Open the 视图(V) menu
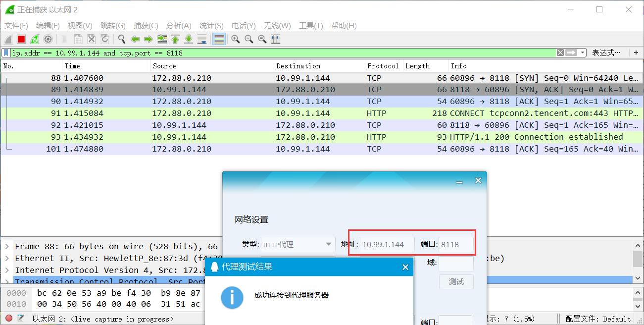This screenshot has height=325, width=644. [80, 26]
